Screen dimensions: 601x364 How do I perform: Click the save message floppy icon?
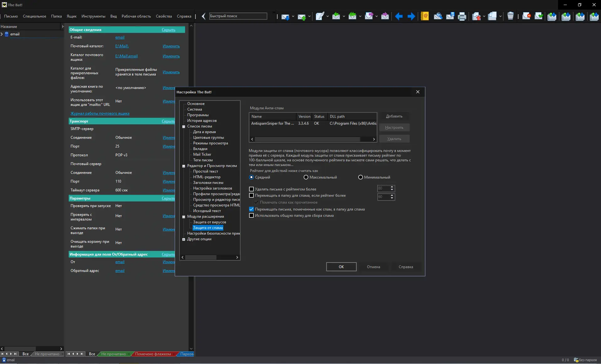click(x=450, y=16)
